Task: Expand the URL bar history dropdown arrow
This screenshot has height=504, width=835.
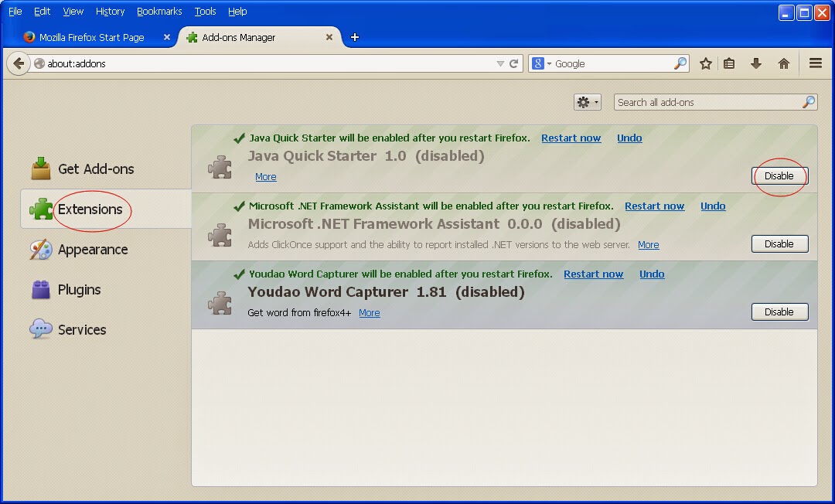Action: pos(500,64)
